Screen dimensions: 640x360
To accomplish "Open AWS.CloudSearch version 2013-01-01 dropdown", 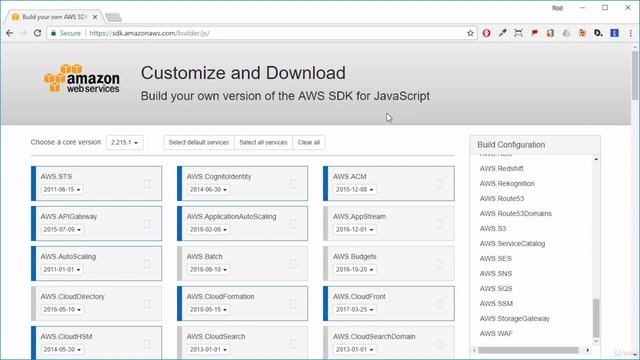I will coord(208,350).
